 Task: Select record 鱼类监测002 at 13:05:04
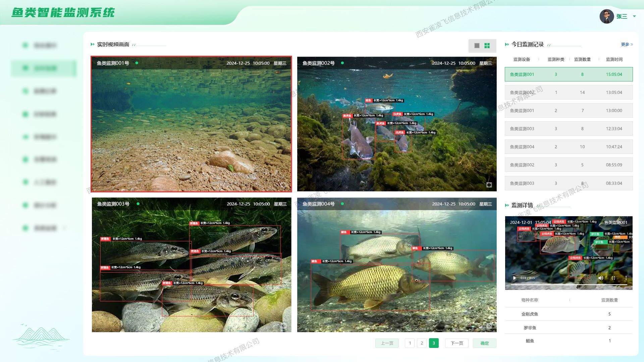coord(569,93)
